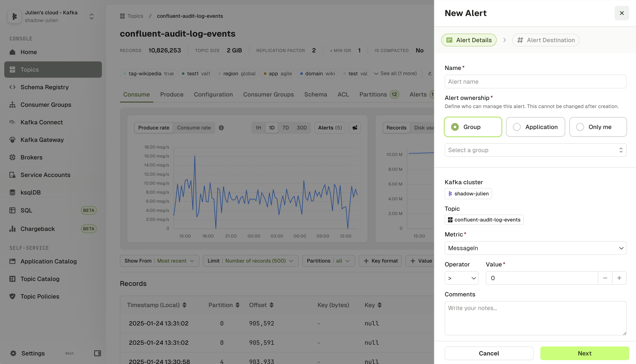Viewport: 636px width, 364px height.
Task: Open Partitions all filter dropdown
Action: pyautogui.click(x=328, y=261)
